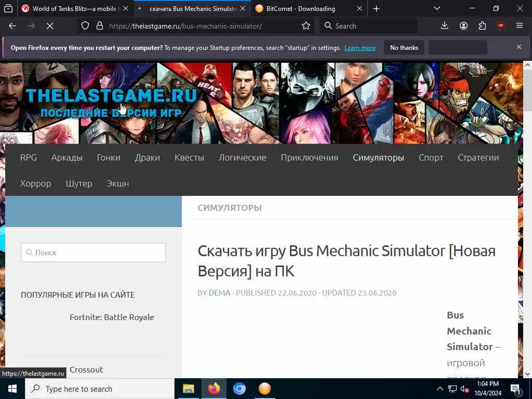Open the Downloads panel
Image resolution: width=532 pixels, height=399 pixels.
tap(445, 26)
